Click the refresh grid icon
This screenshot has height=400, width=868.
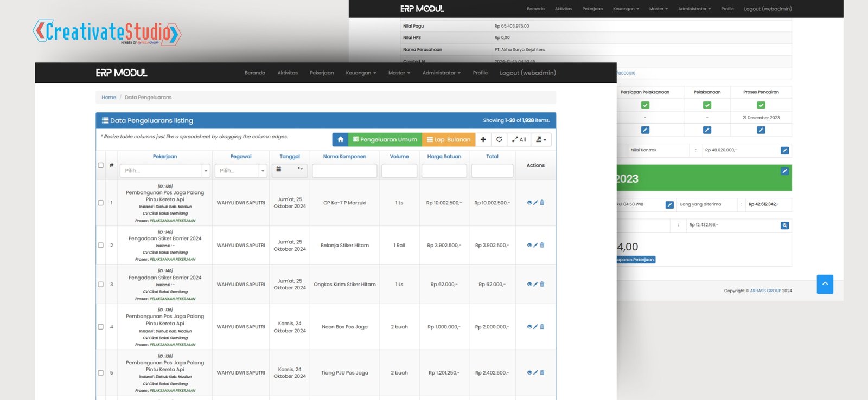tap(499, 140)
